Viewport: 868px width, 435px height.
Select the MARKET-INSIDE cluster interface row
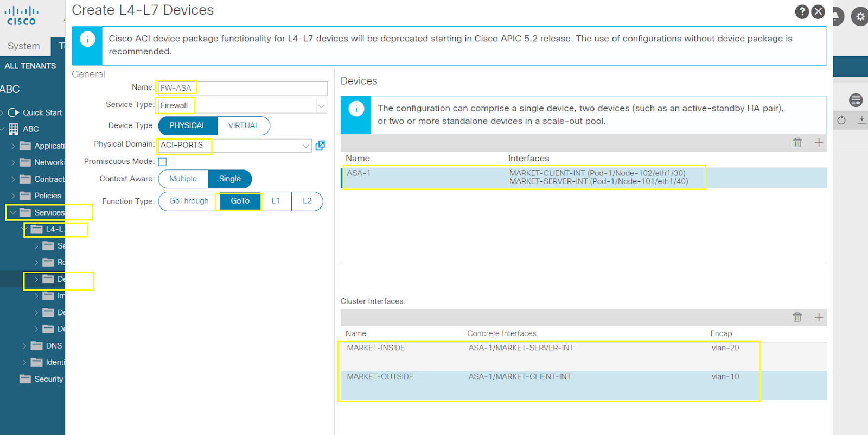tap(584, 357)
